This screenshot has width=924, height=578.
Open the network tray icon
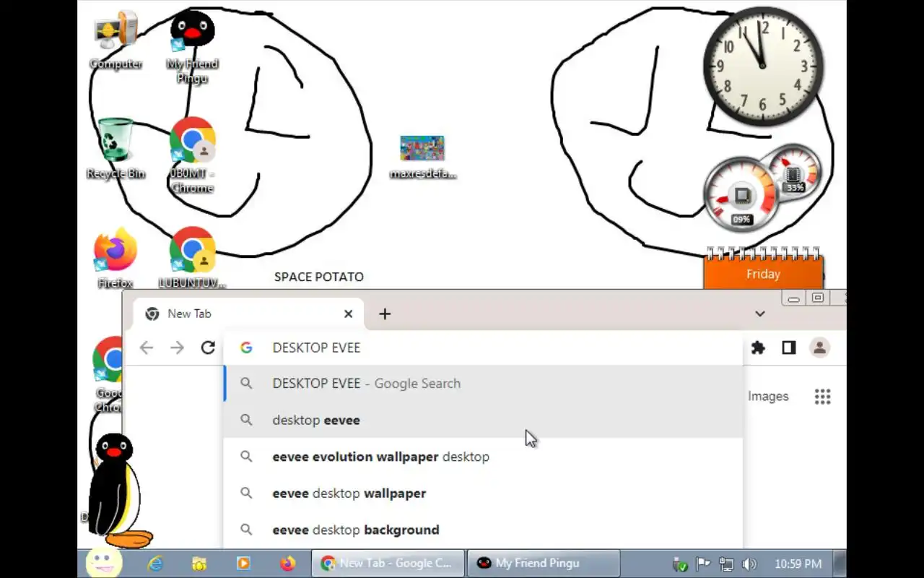pyautogui.click(x=726, y=564)
